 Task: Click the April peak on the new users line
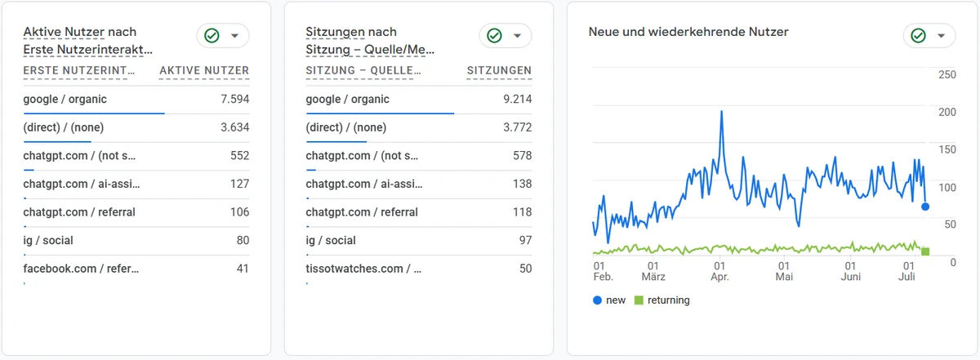pos(721,112)
